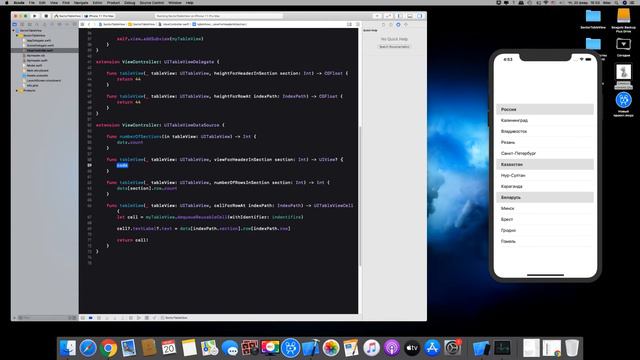The height and width of the screenshot is (360, 640).
Task: Open Music from the Dock
Action: click(x=371, y=348)
